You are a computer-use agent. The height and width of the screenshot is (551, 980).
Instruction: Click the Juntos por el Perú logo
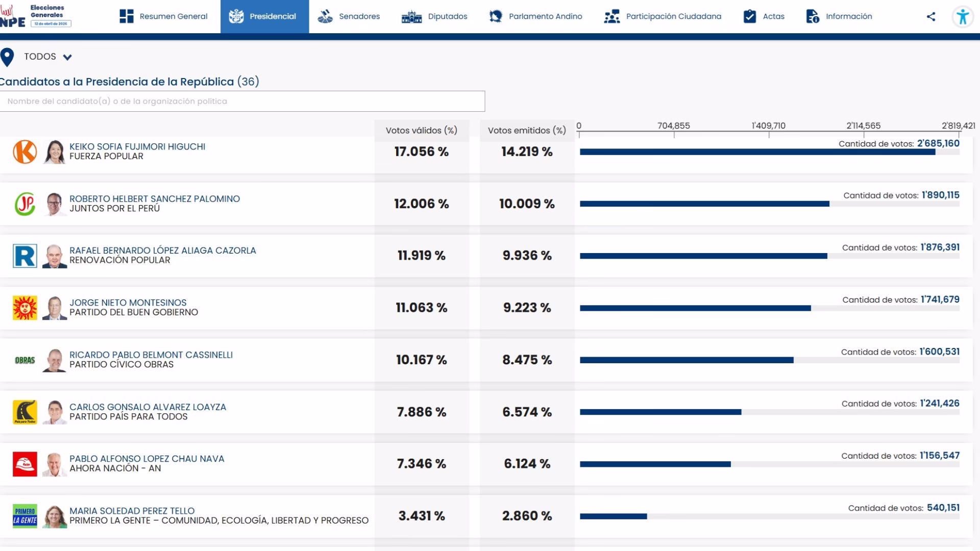click(25, 204)
